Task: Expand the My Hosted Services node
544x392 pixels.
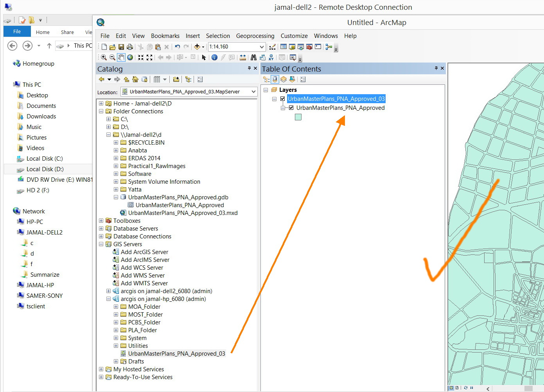Action: tap(101, 369)
